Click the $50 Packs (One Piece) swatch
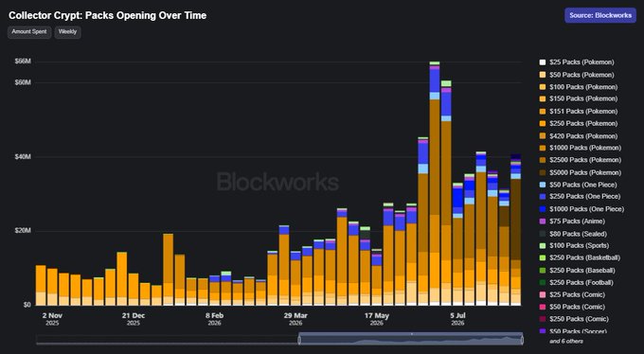Viewport: 644px width, 354px height. pyautogui.click(x=543, y=185)
